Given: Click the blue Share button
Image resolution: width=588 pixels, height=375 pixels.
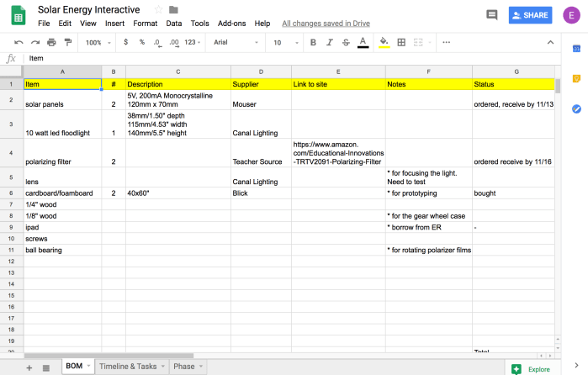Looking at the screenshot, I should 529,15.
